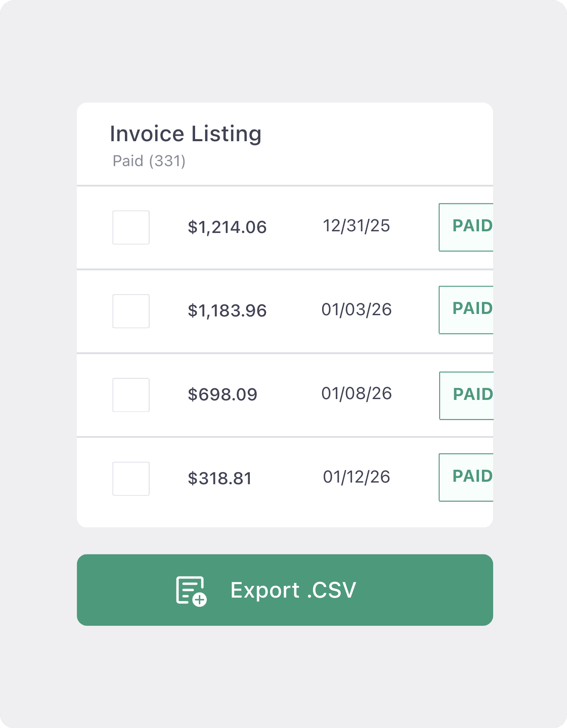Click the PAID badge on the $1,183.96 invoice

tap(471, 310)
